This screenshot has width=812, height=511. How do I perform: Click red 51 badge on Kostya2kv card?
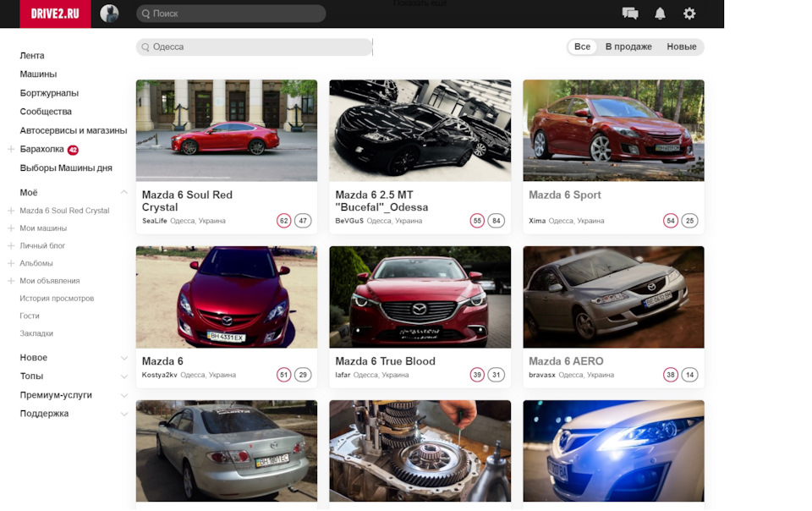[x=284, y=375]
